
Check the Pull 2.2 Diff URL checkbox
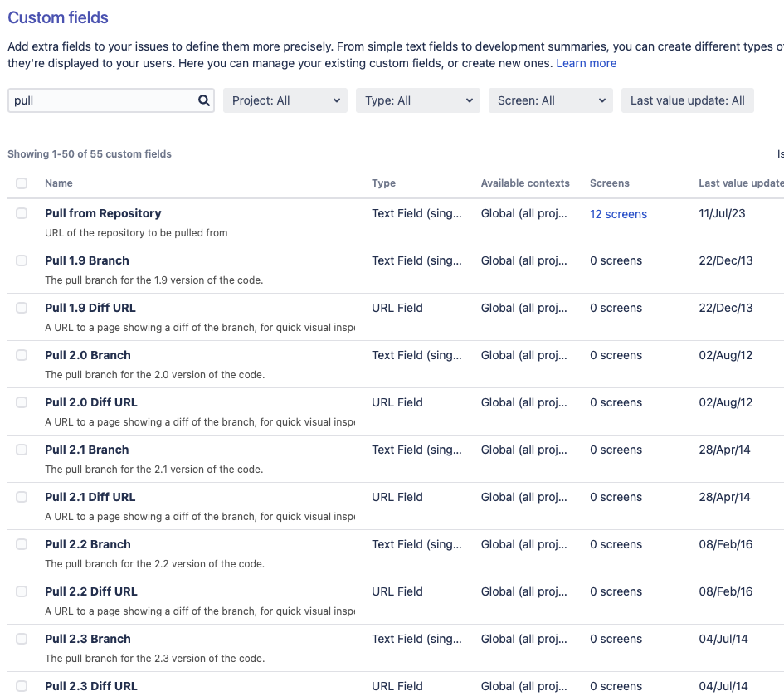(x=22, y=591)
